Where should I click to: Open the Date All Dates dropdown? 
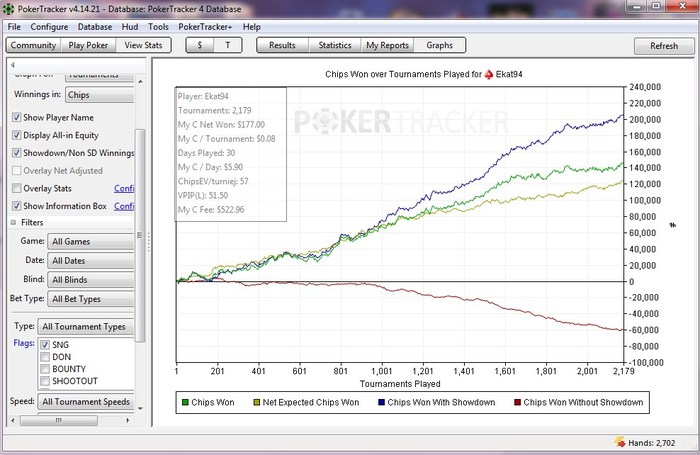tap(91, 261)
